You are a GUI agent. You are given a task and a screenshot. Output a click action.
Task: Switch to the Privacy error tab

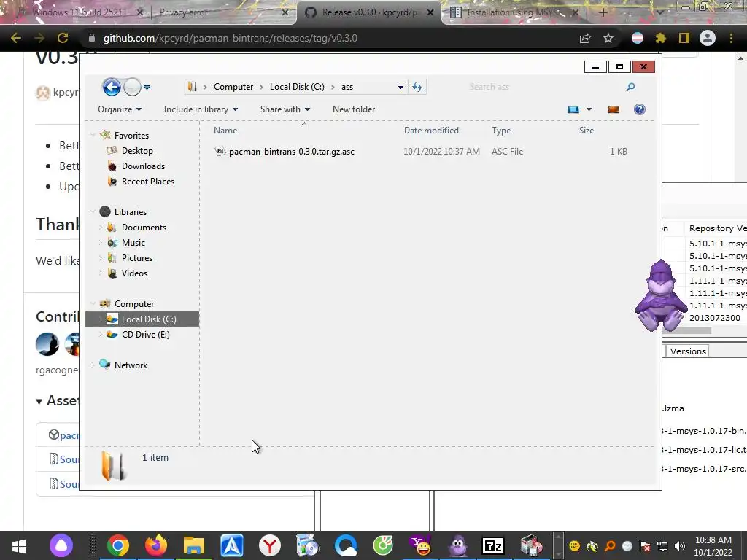click(183, 12)
